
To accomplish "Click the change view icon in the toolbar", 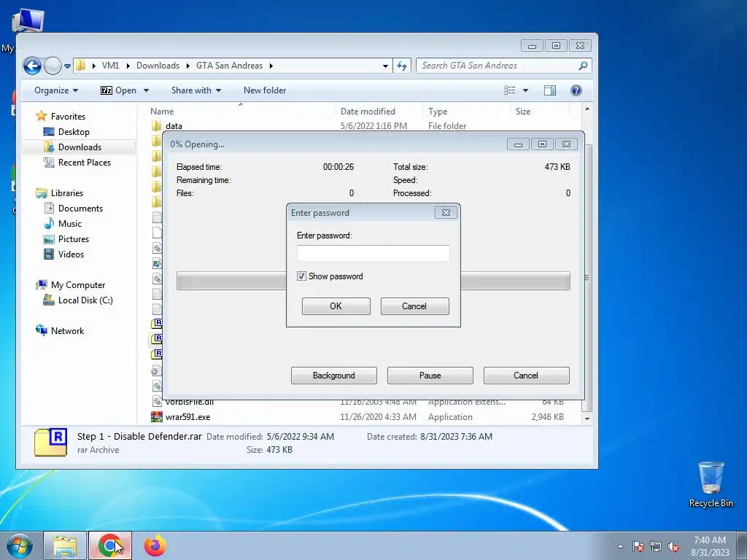I will coord(510,90).
